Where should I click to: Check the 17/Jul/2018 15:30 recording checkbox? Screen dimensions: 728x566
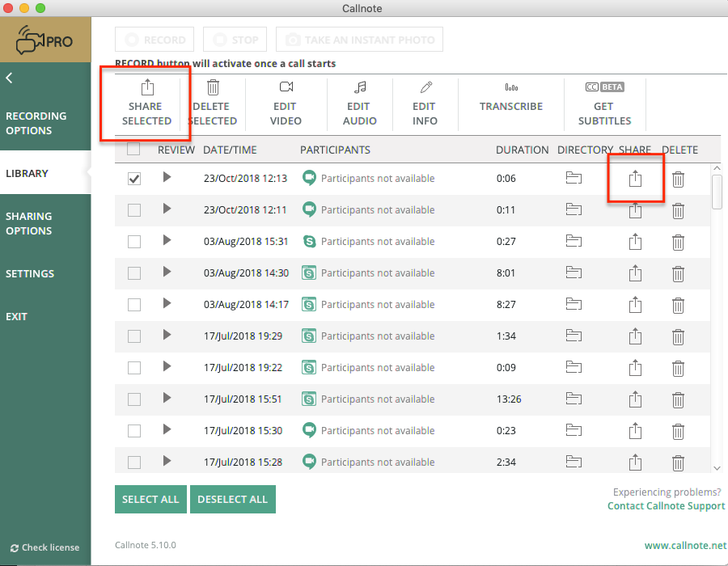(134, 431)
